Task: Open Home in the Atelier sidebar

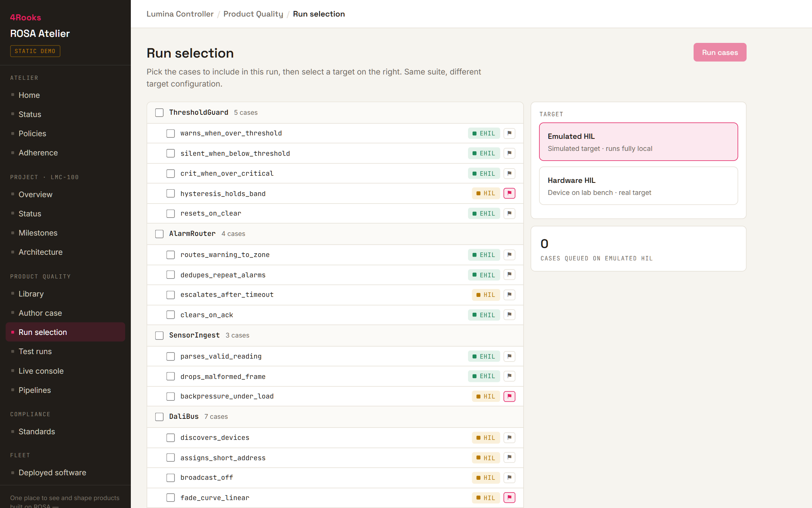Action: tap(65, 95)
